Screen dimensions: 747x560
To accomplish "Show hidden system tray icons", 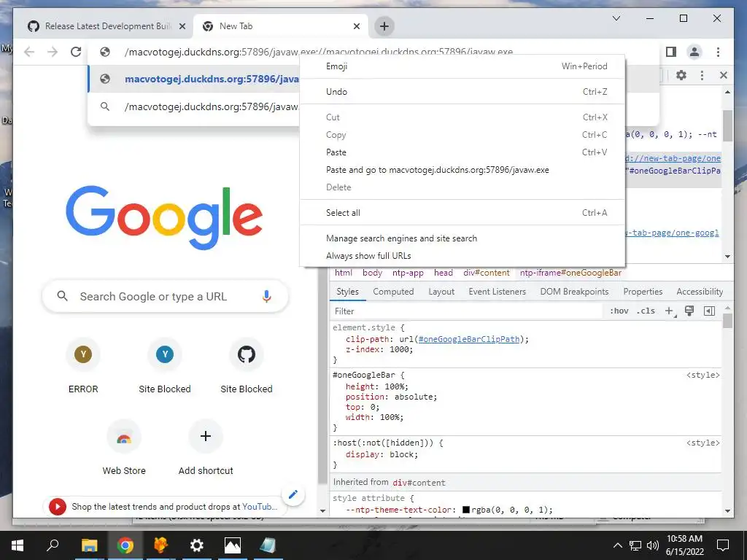I will pos(617,545).
